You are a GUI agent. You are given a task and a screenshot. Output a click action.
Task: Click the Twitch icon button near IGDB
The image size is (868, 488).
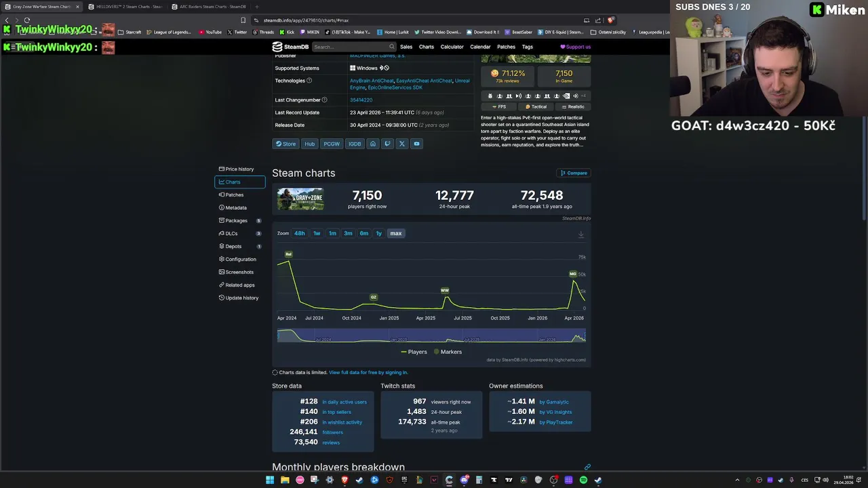(387, 144)
